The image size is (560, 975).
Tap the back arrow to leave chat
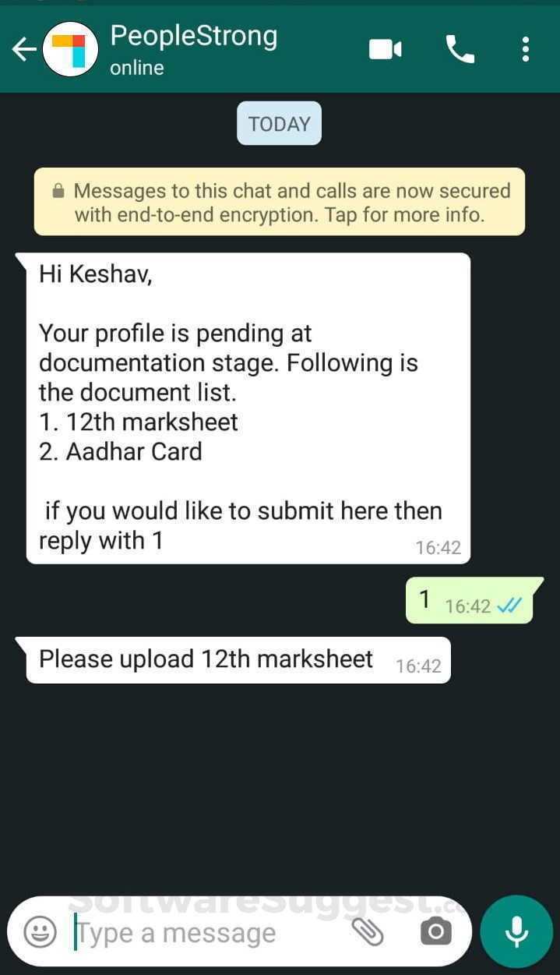click(x=23, y=48)
